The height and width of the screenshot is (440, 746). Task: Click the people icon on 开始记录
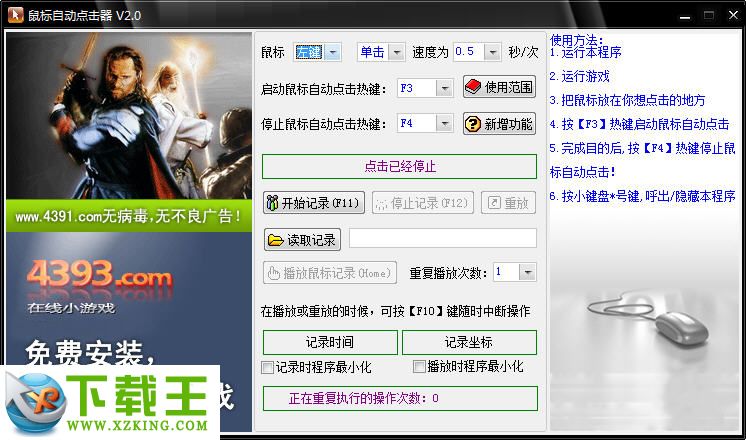(272, 203)
